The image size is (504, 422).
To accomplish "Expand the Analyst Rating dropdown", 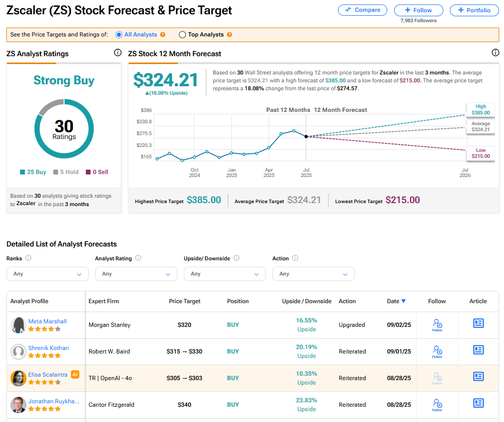I will [136, 274].
